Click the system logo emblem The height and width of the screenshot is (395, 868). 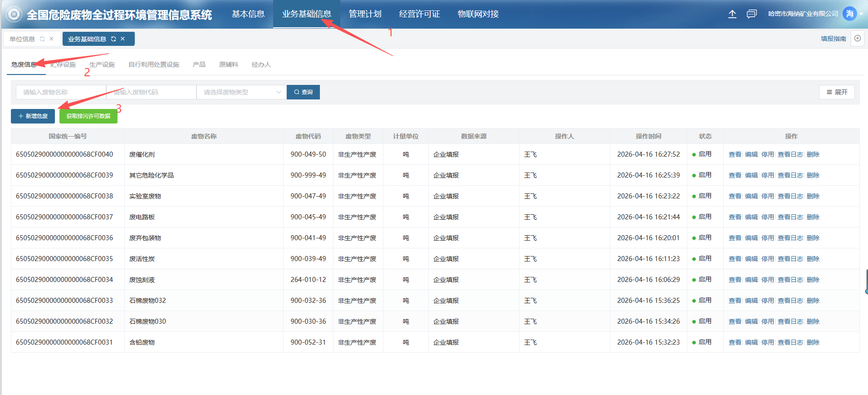point(14,15)
